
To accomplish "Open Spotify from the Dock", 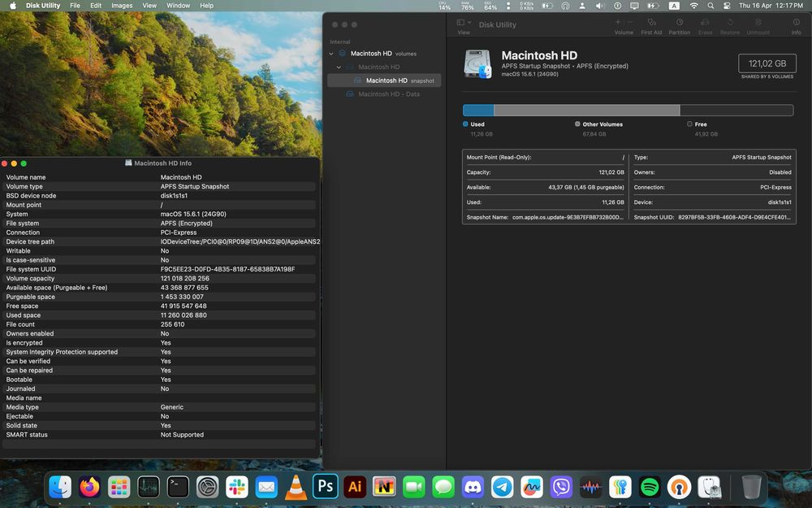I will [650, 487].
